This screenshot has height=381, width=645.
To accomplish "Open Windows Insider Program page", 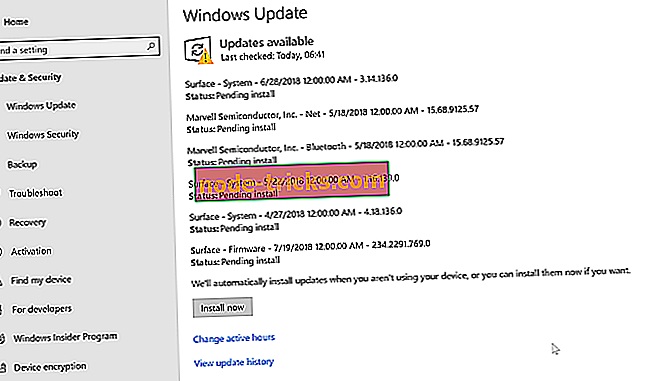I will 65,337.
